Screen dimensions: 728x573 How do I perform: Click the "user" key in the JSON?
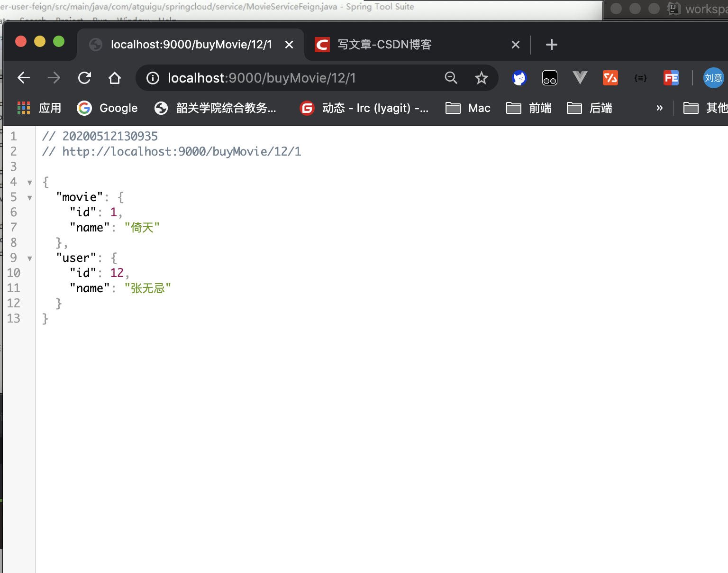point(76,258)
